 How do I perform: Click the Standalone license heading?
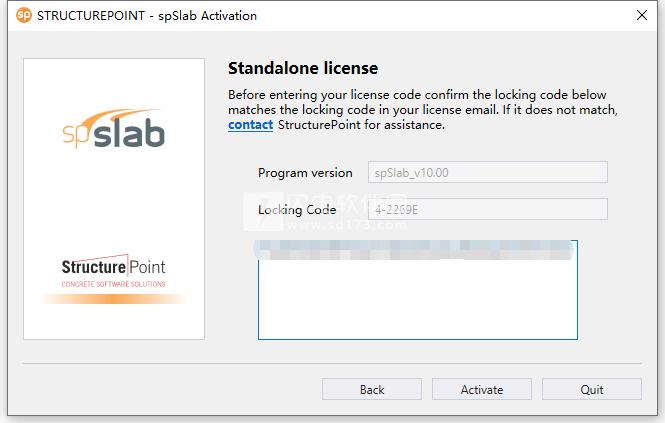pos(303,68)
